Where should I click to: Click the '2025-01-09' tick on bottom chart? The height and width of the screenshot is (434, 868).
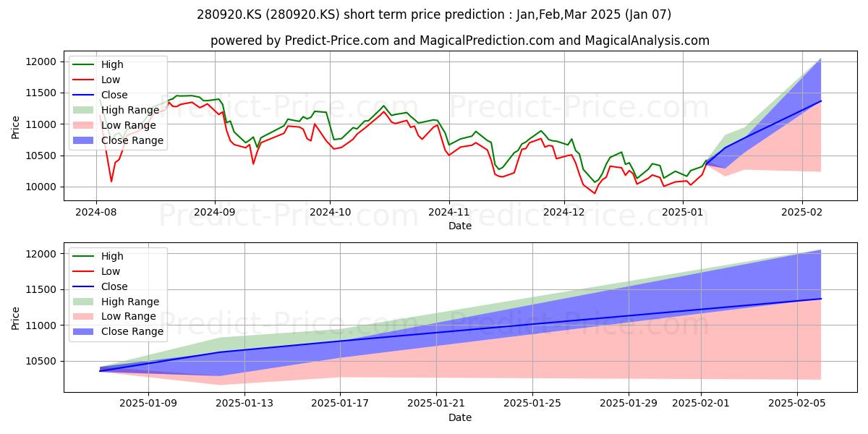(148, 404)
